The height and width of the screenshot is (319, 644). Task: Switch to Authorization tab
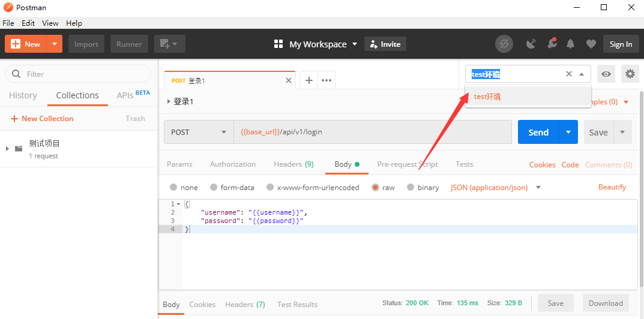(x=233, y=164)
